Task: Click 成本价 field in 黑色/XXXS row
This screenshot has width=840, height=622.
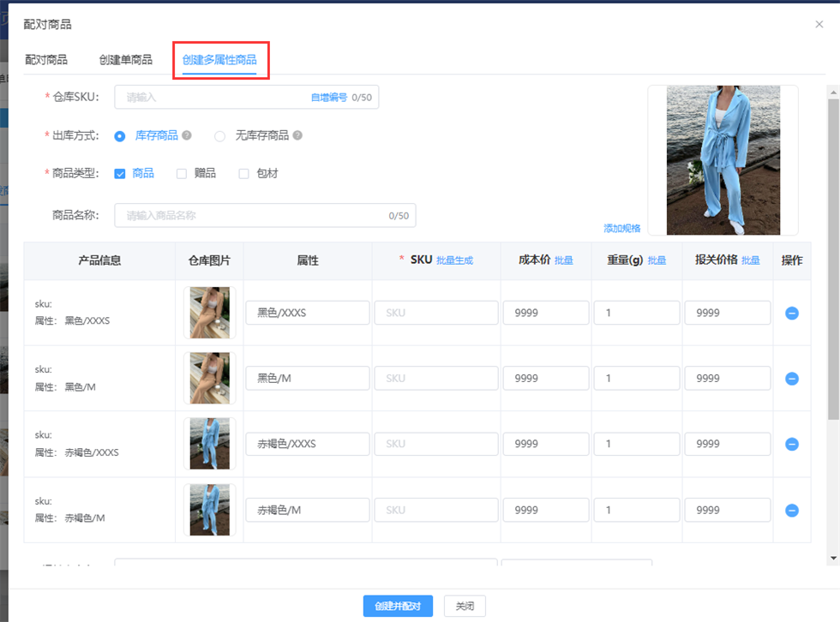Action: click(546, 313)
